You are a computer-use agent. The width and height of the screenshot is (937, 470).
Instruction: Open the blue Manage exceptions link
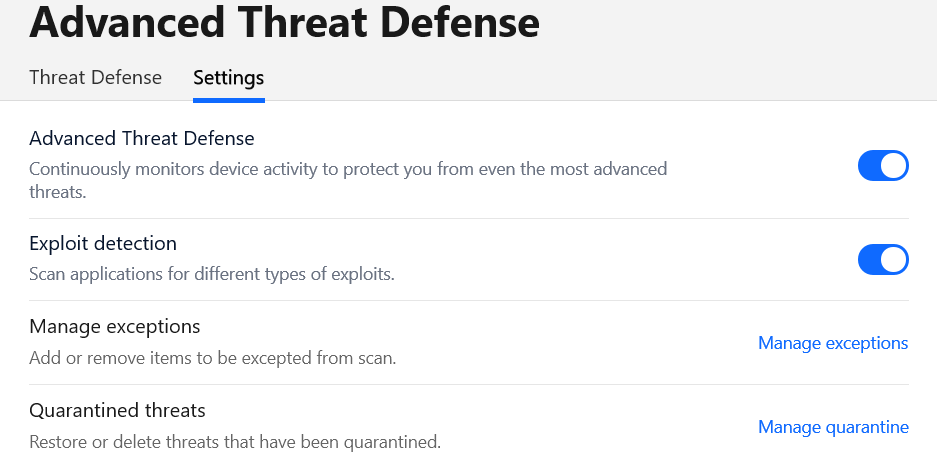[833, 343]
